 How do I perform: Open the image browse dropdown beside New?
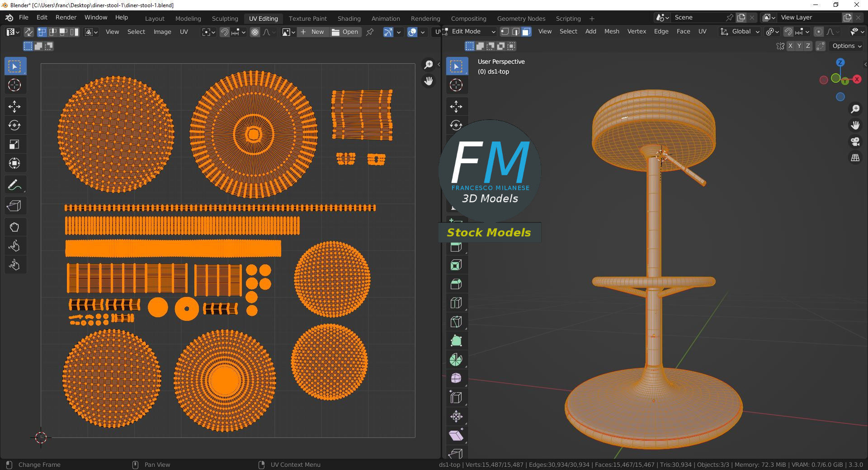point(288,32)
